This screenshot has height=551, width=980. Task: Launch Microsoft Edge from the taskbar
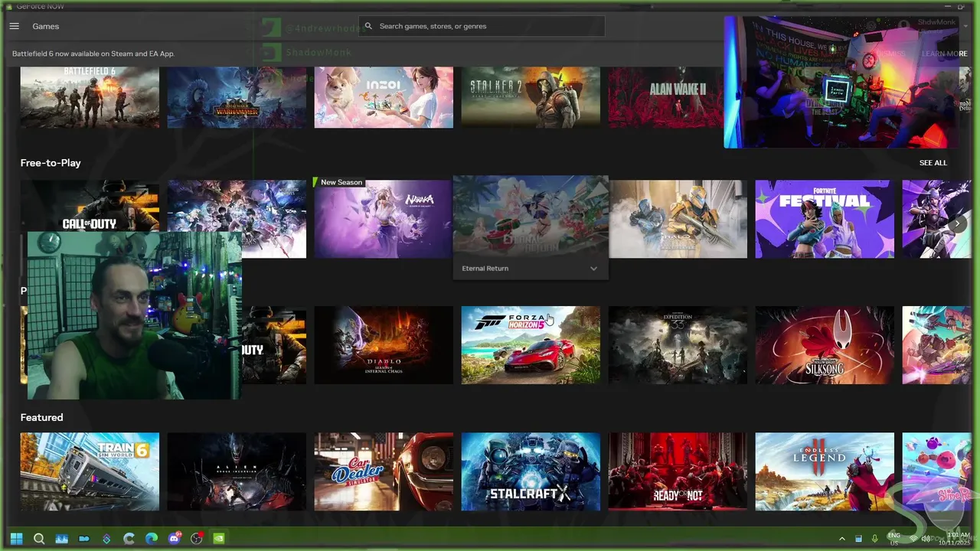tap(152, 538)
